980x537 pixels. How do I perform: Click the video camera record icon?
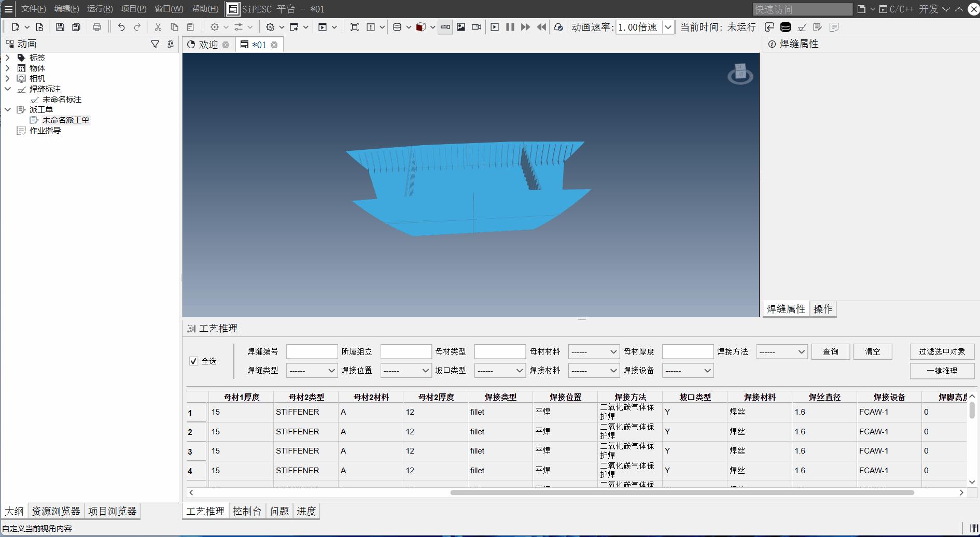pos(477,27)
